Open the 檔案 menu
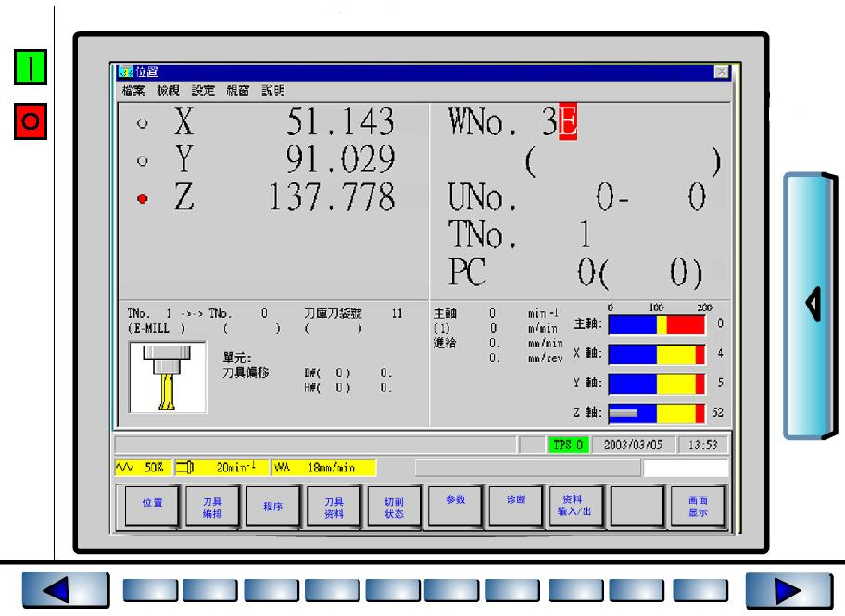This screenshot has width=845, height=616. coord(132,91)
